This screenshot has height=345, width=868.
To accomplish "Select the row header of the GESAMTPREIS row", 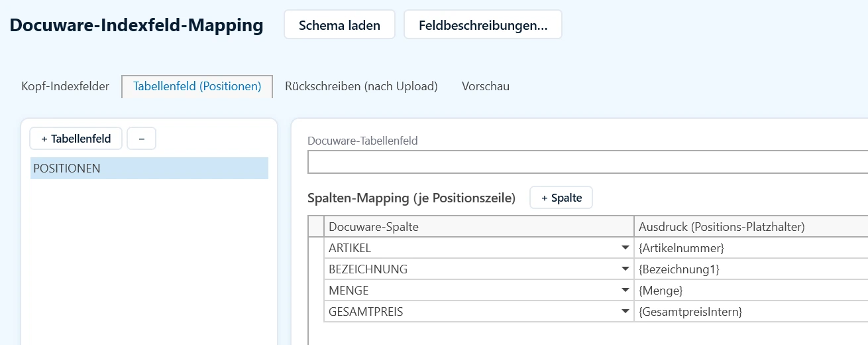I will pos(316,312).
